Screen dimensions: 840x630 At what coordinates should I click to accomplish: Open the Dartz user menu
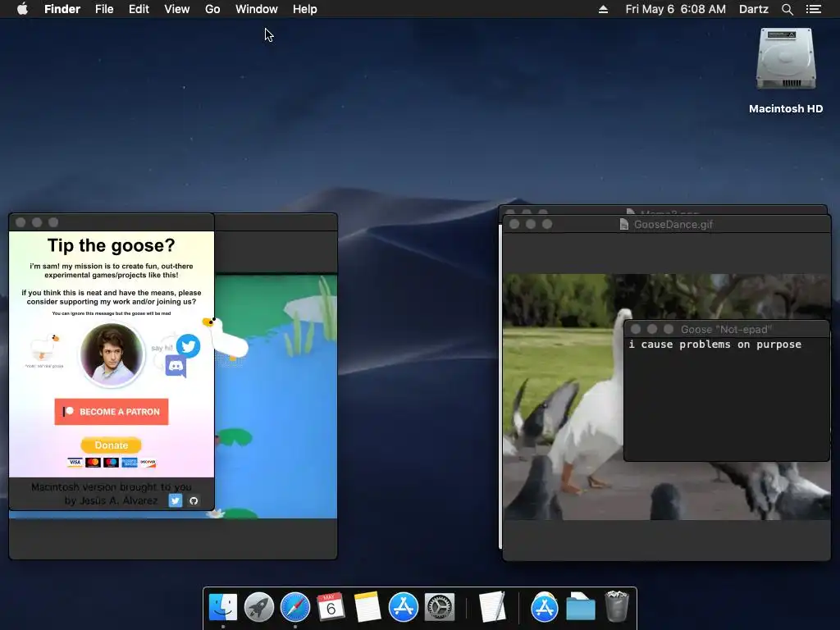[753, 9]
